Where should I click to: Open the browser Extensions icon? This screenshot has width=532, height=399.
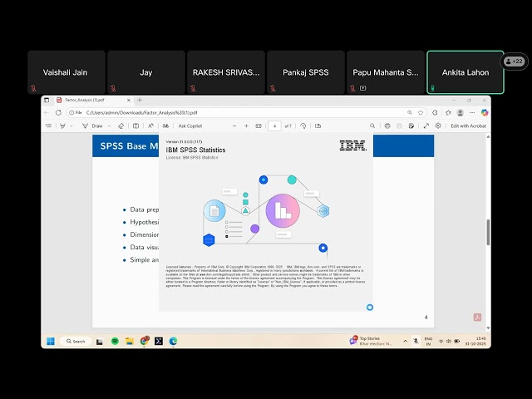[435, 113]
